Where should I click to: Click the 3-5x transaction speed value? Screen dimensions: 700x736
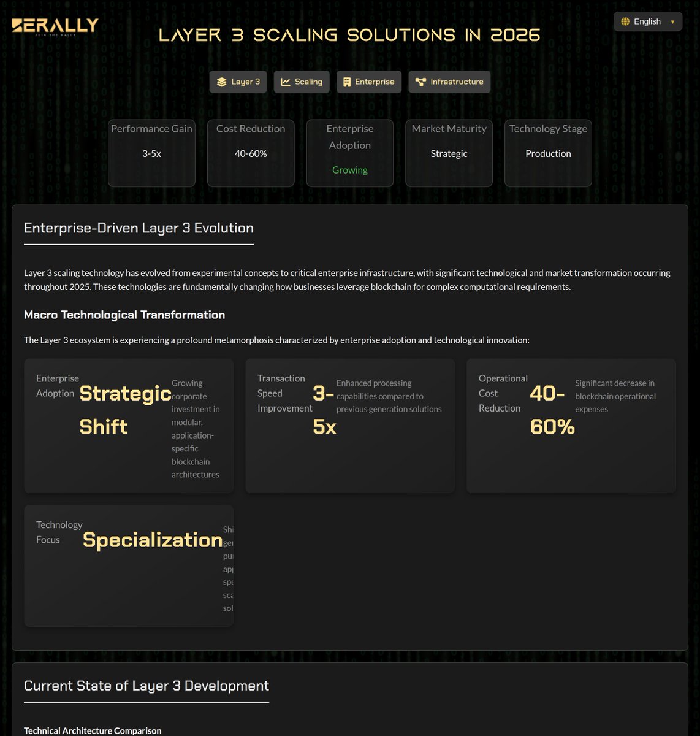(x=324, y=410)
